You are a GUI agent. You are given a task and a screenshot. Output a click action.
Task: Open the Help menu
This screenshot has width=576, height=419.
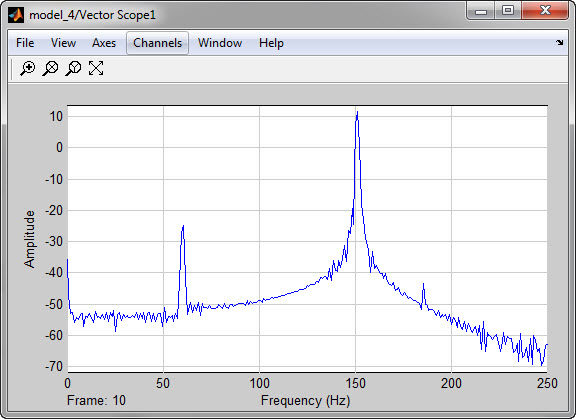tap(271, 43)
